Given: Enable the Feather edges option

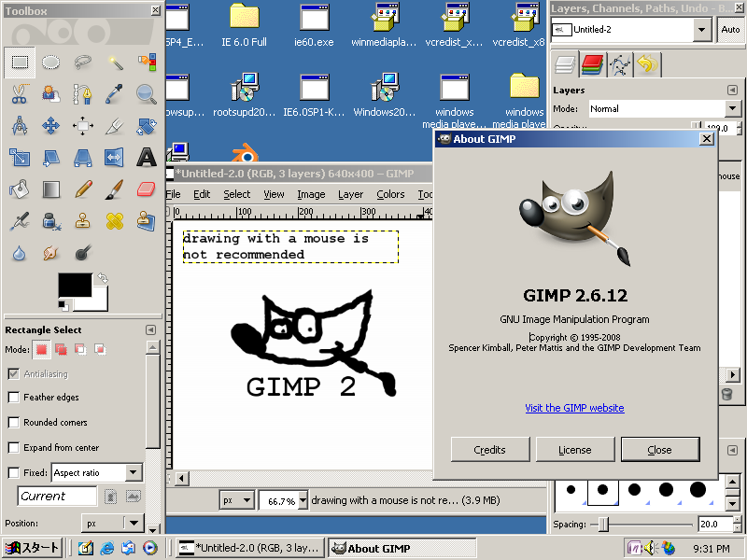Looking at the screenshot, I should [x=14, y=398].
